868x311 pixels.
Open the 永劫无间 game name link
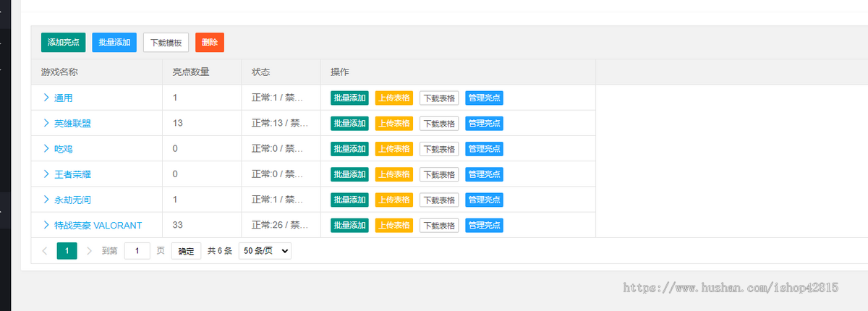[72, 199]
